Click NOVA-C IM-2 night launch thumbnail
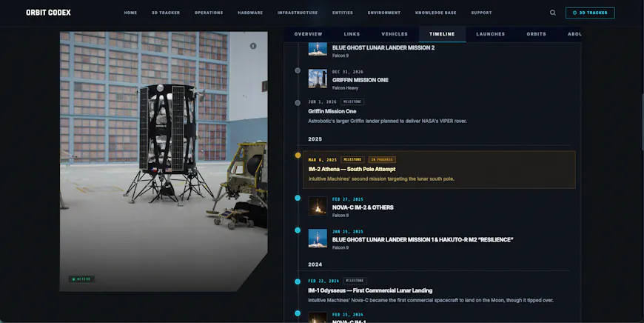 click(318, 206)
